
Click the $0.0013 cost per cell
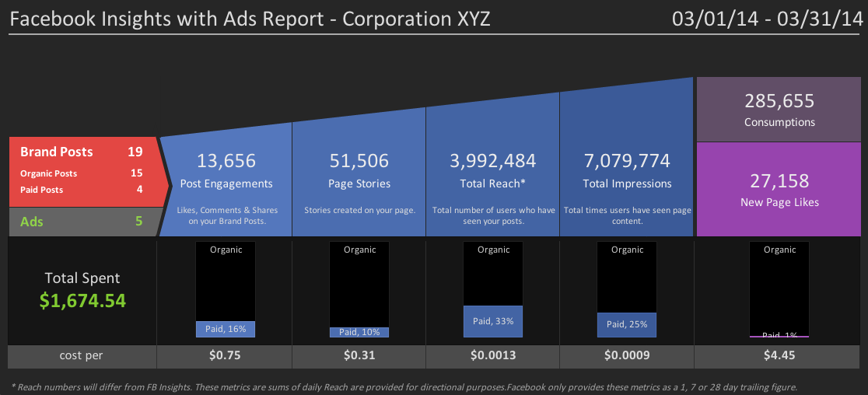point(492,355)
